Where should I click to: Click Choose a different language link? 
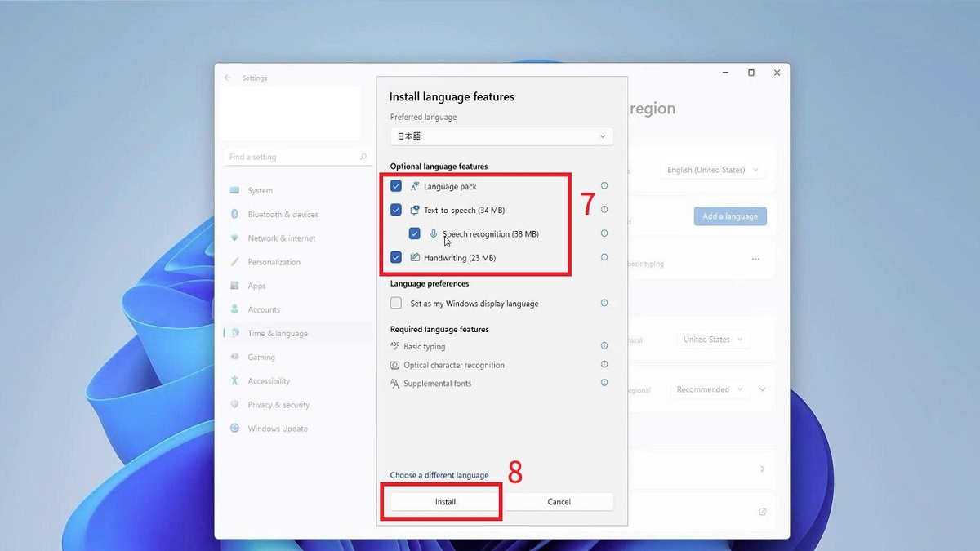click(439, 475)
